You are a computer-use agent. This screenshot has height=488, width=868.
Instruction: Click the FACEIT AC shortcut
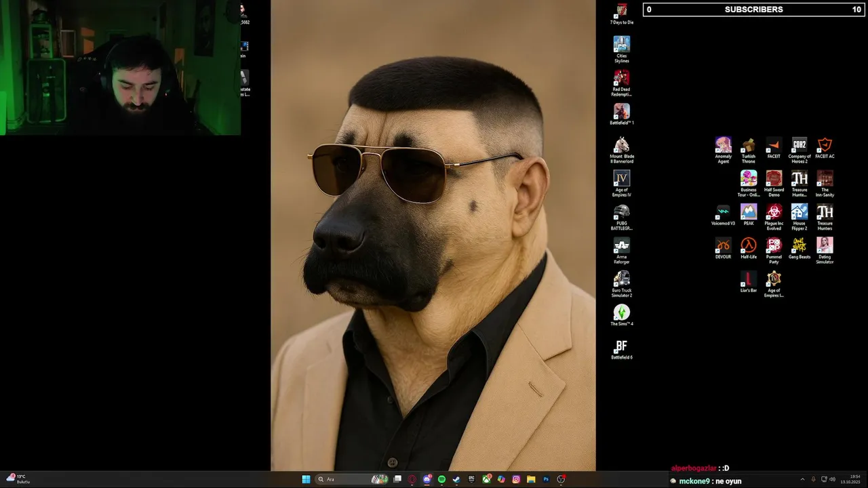(x=825, y=148)
